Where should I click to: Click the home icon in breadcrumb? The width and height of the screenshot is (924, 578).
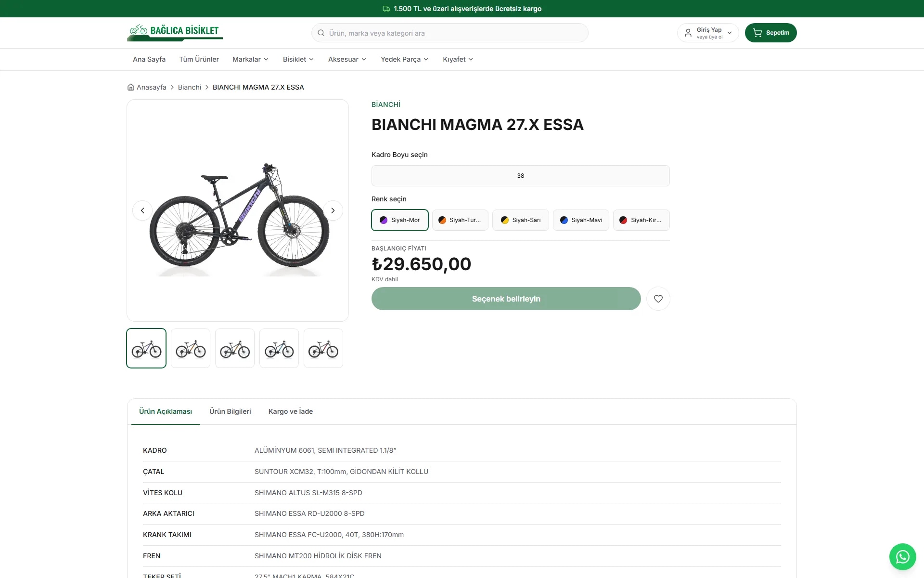(131, 87)
